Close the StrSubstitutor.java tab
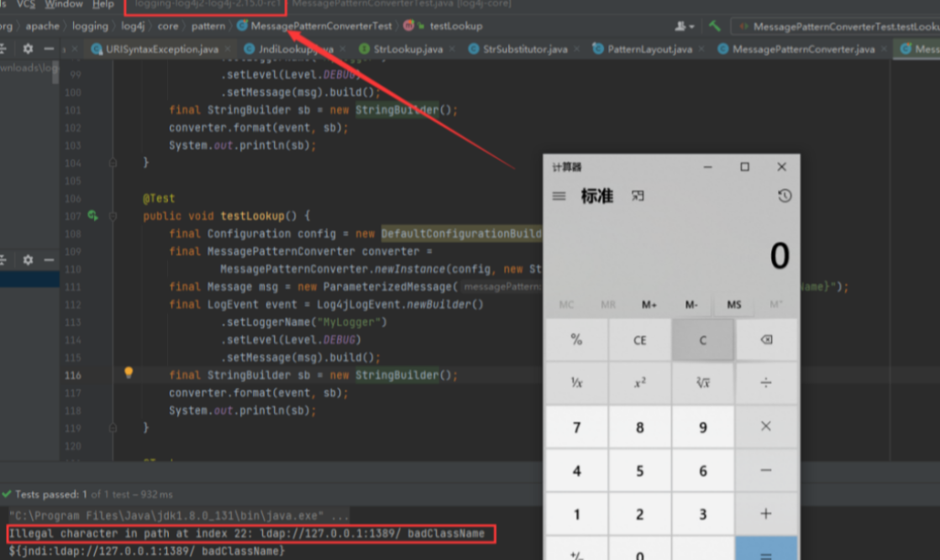940x560 pixels. click(x=577, y=49)
